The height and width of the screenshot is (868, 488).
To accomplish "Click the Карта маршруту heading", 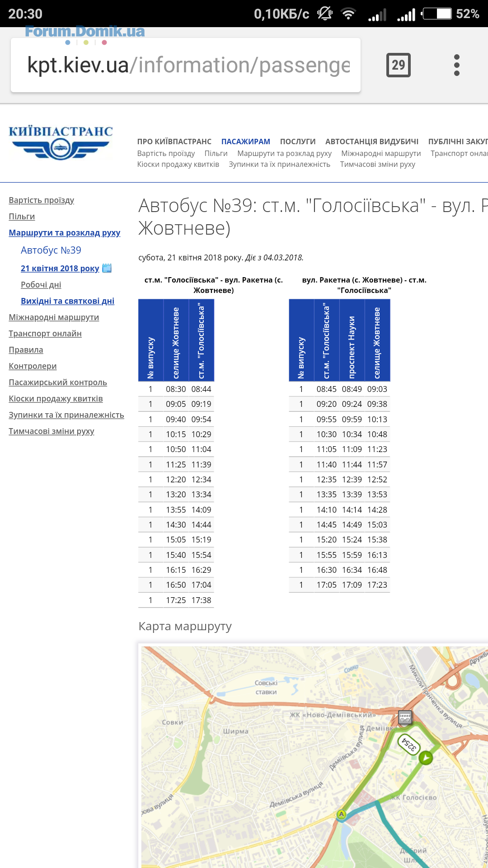I will 185,626.
